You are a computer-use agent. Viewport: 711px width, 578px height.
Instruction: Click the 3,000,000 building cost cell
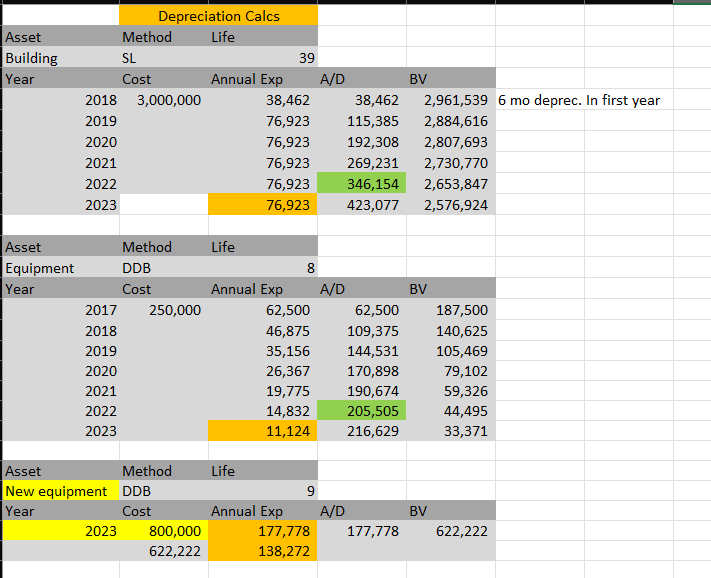164,100
